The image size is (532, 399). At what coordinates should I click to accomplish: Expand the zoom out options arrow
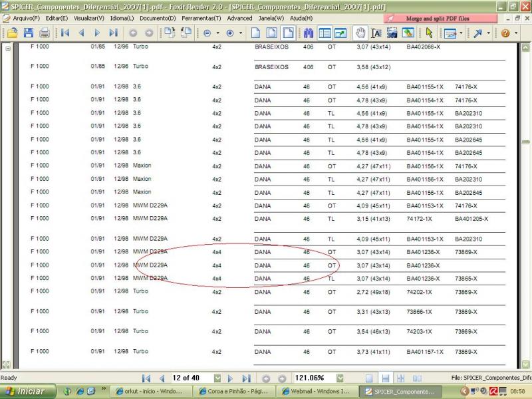pos(218,33)
